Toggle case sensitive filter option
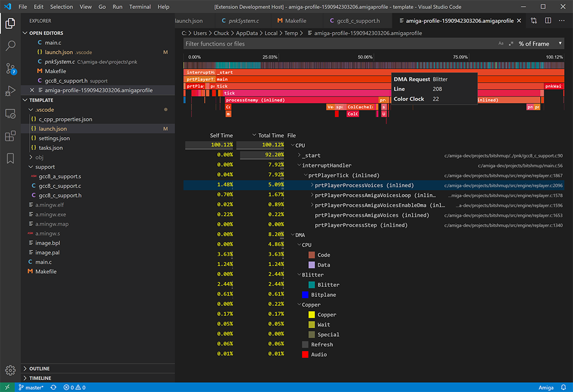Viewport: 573px width, 392px height. pos(501,44)
